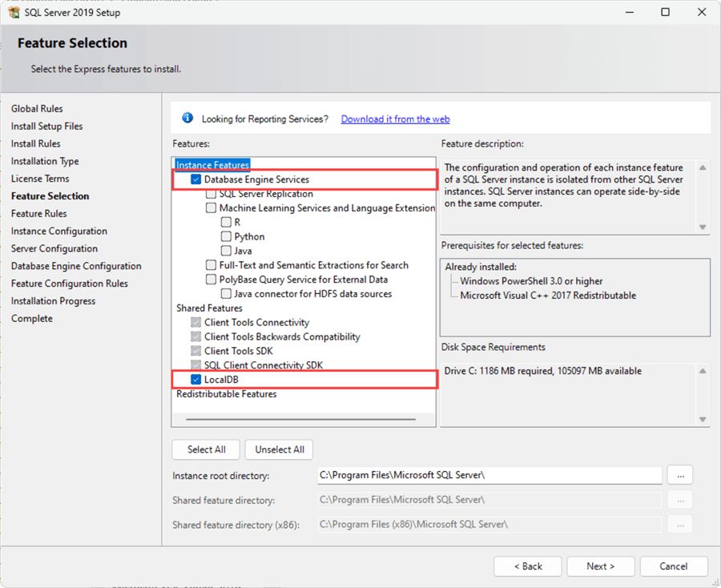
Task: Click the features list horizontal scrollbar
Action: coord(300,419)
